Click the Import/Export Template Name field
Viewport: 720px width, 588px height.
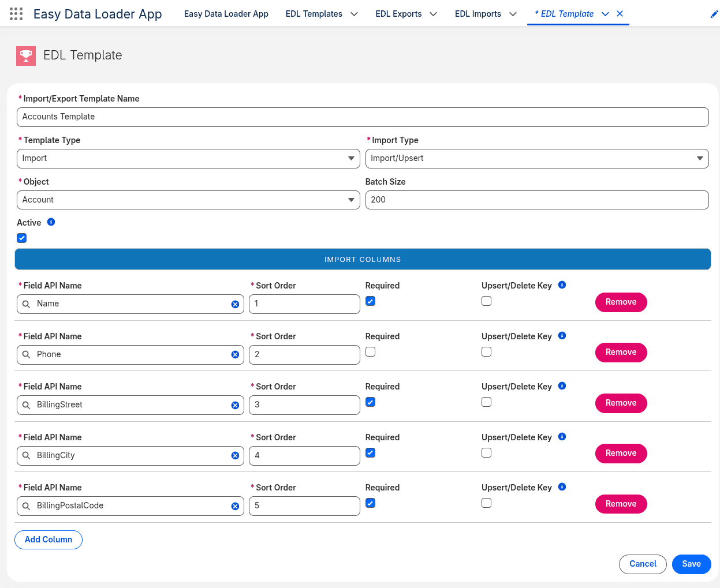tap(363, 117)
